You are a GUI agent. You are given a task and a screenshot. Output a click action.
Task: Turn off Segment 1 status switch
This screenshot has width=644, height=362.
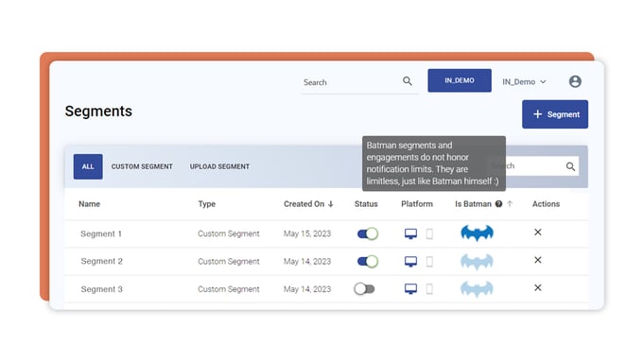(x=368, y=234)
